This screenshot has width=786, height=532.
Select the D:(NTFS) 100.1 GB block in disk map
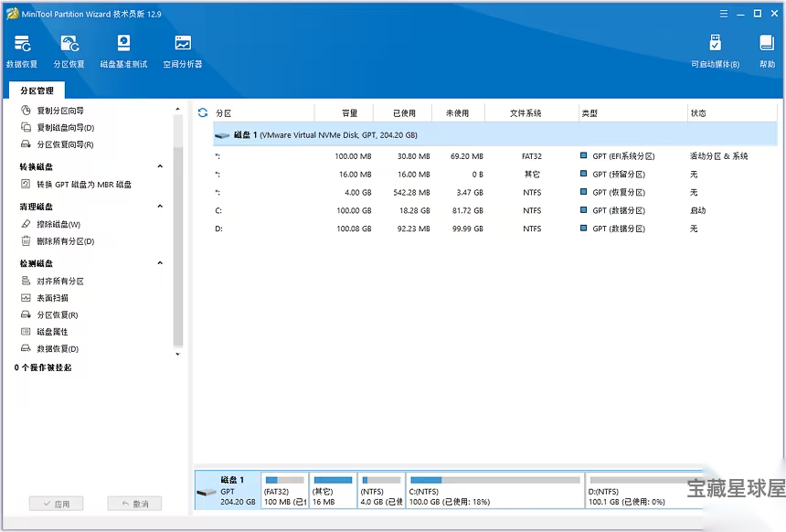[644, 490]
